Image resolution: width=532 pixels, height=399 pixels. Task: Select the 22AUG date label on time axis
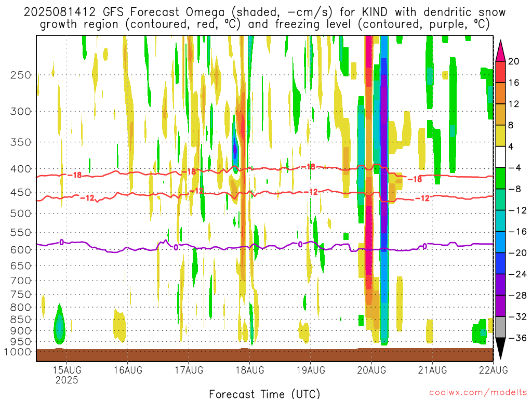494,370
